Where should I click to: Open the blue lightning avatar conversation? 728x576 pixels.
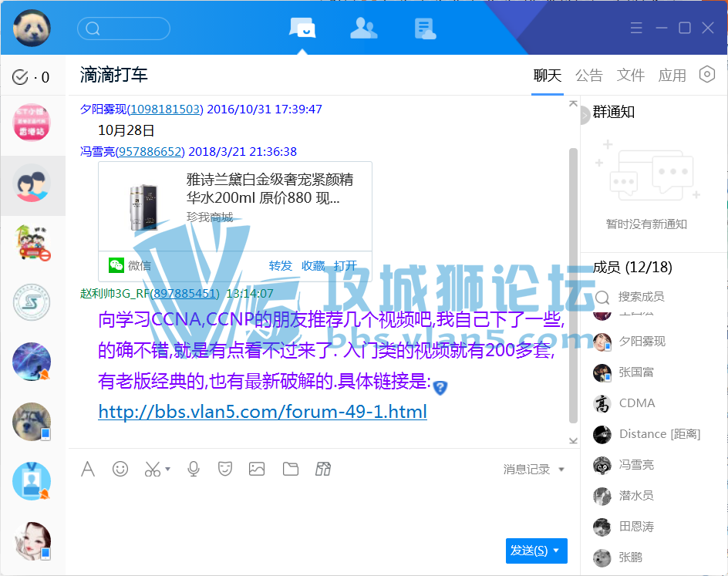(x=32, y=362)
